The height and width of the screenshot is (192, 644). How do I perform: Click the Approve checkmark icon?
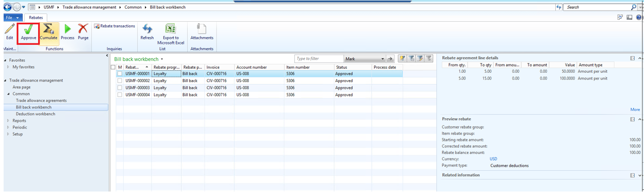[x=28, y=29]
